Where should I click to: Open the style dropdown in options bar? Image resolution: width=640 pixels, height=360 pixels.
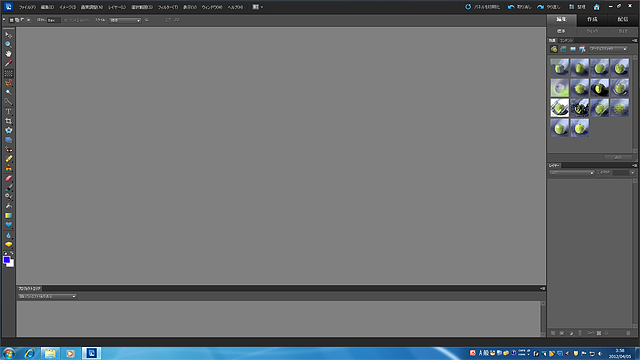(125, 20)
